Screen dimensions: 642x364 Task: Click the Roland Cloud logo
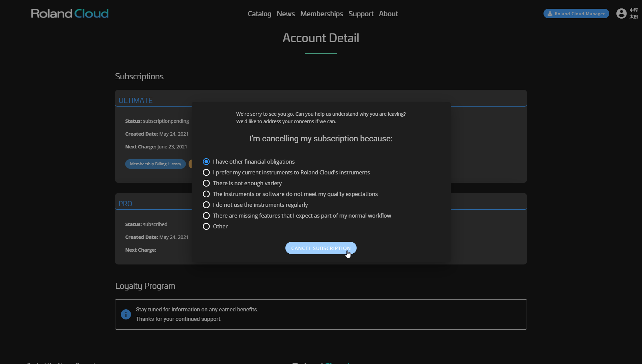pyautogui.click(x=70, y=13)
